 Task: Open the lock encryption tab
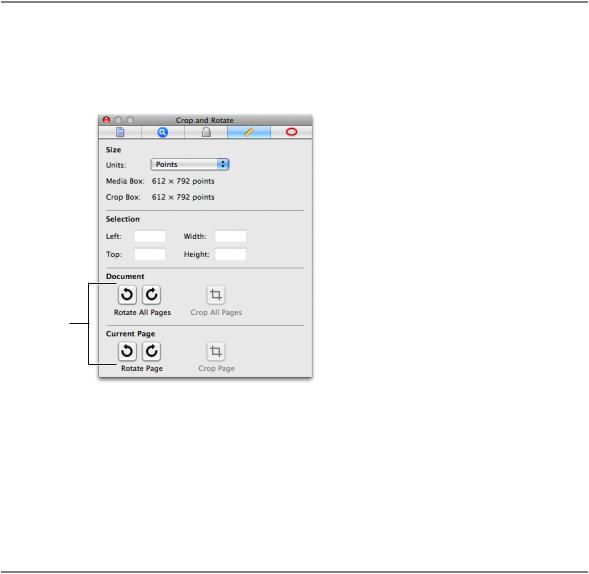click(x=206, y=132)
